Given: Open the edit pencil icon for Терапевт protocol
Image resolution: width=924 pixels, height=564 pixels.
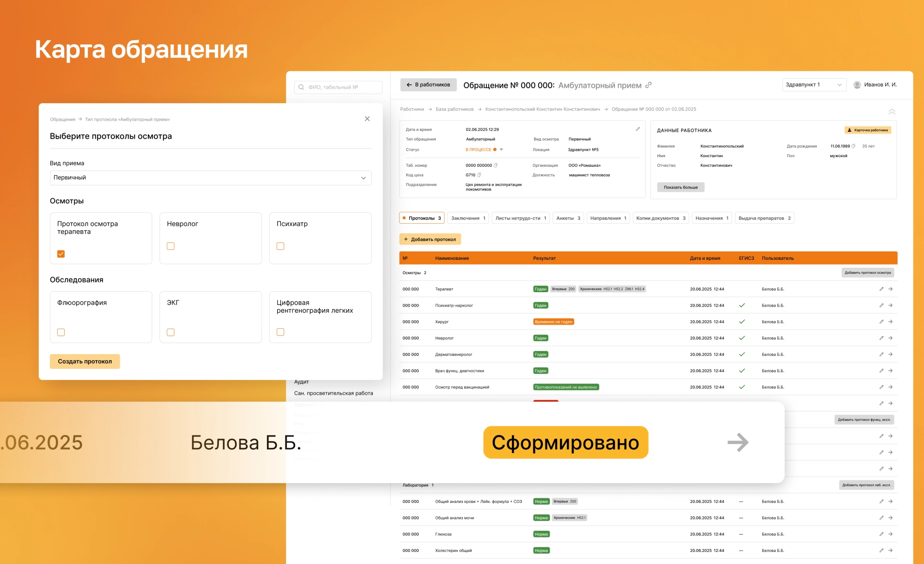Looking at the screenshot, I should [x=881, y=288].
